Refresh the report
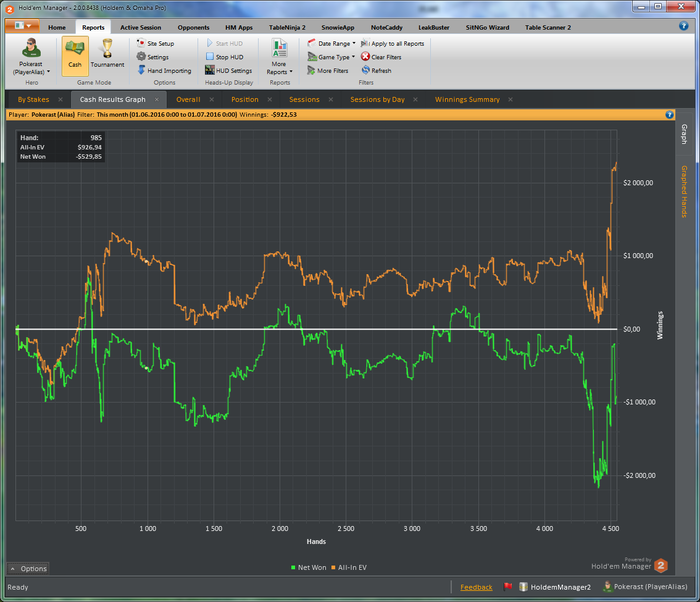 click(x=376, y=71)
